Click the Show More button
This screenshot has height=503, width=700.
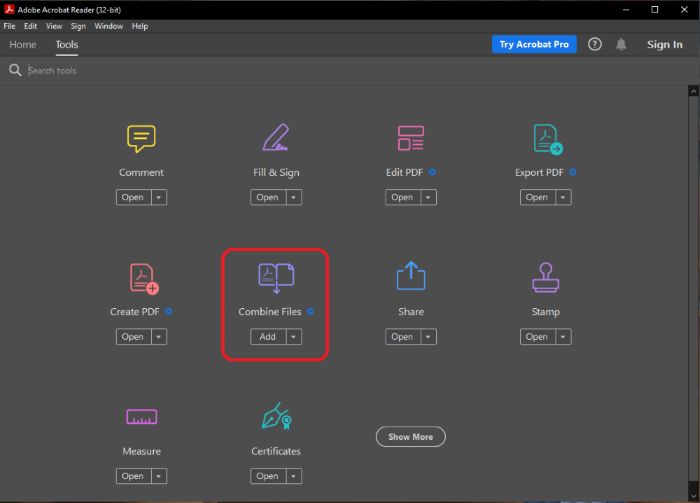(411, 436)
